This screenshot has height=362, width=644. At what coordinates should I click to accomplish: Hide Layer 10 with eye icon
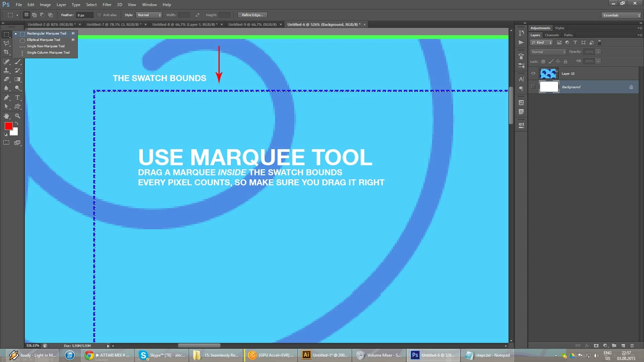point(533,73)
